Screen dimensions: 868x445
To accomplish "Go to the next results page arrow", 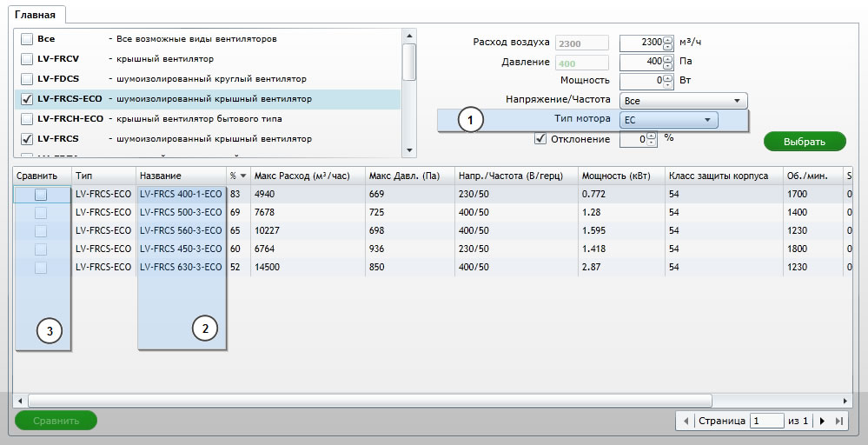I will [x=822, y=421].
